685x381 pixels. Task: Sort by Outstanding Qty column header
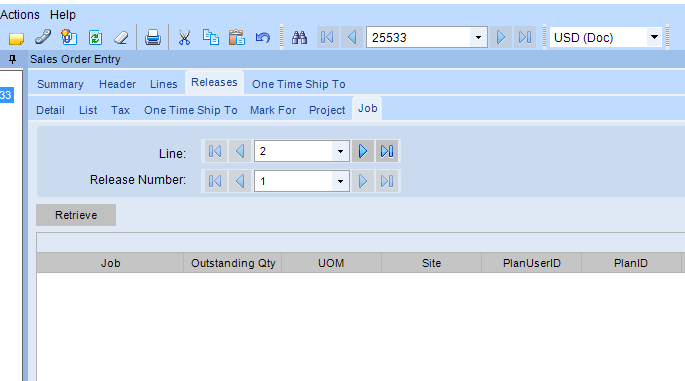click(x=233, y=263)
